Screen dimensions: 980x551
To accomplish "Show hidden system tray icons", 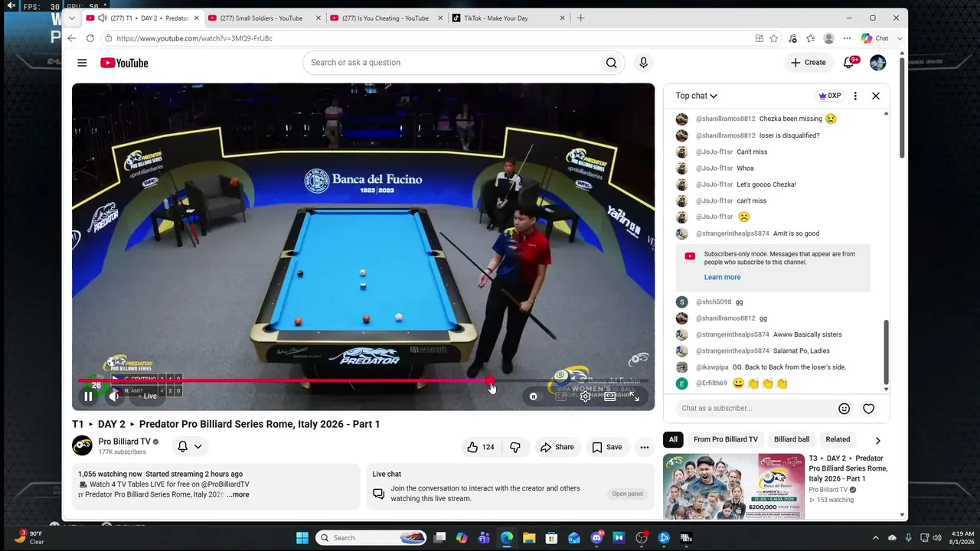I will tap(875, 538).
